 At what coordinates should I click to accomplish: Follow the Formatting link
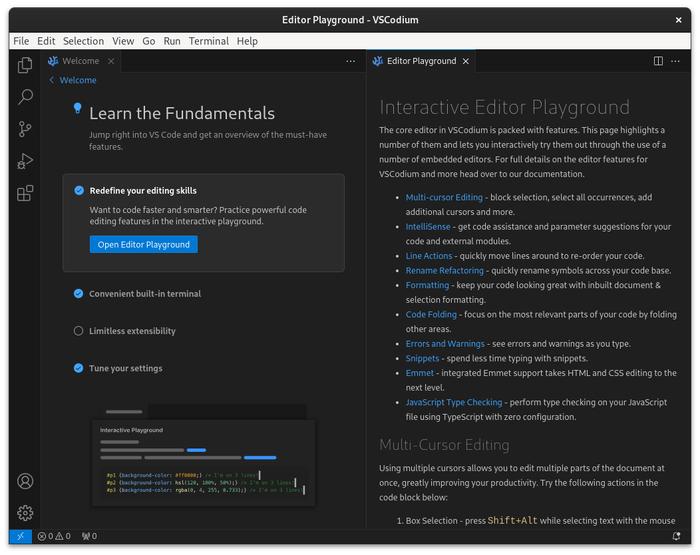pos(427,285)
